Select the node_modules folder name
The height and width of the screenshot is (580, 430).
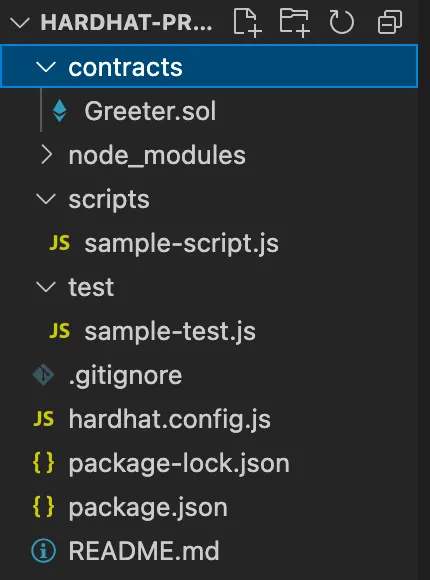(157, 155)
